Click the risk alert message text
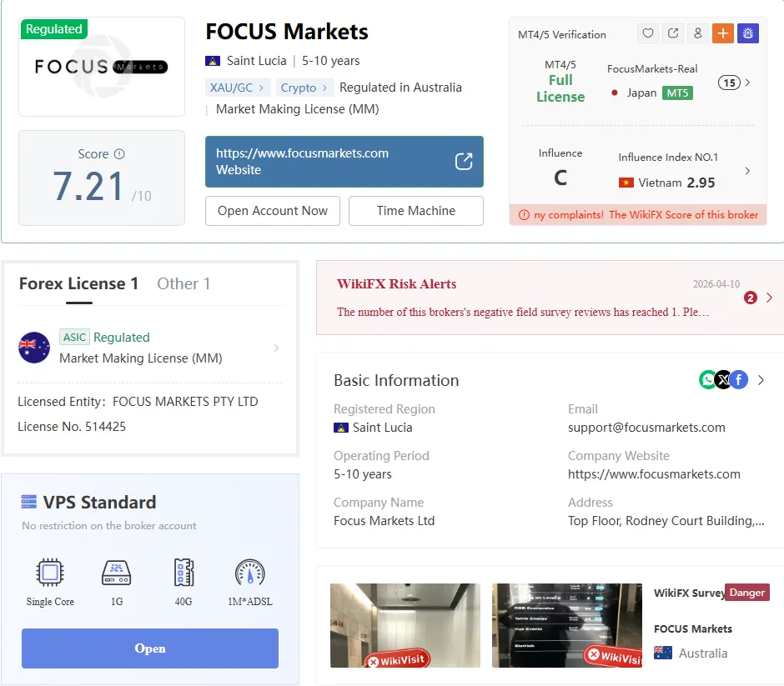The image size is (784, 686). tap(523, 312)
